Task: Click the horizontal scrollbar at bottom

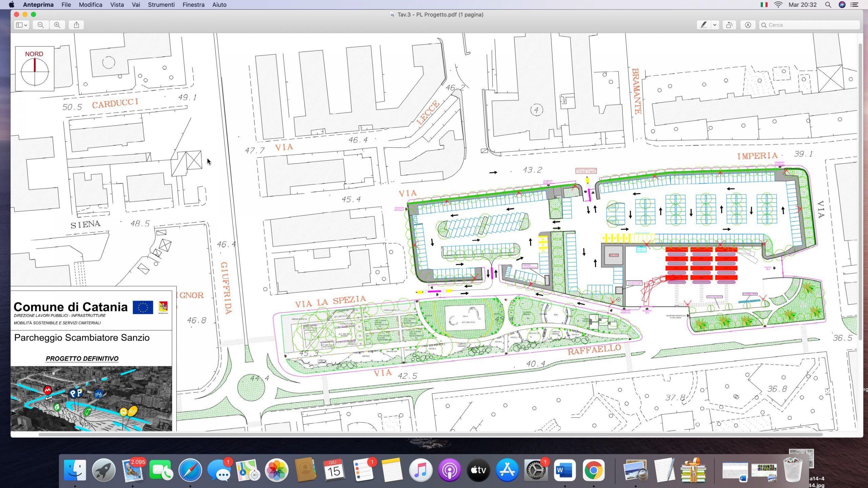Action: 431,434
